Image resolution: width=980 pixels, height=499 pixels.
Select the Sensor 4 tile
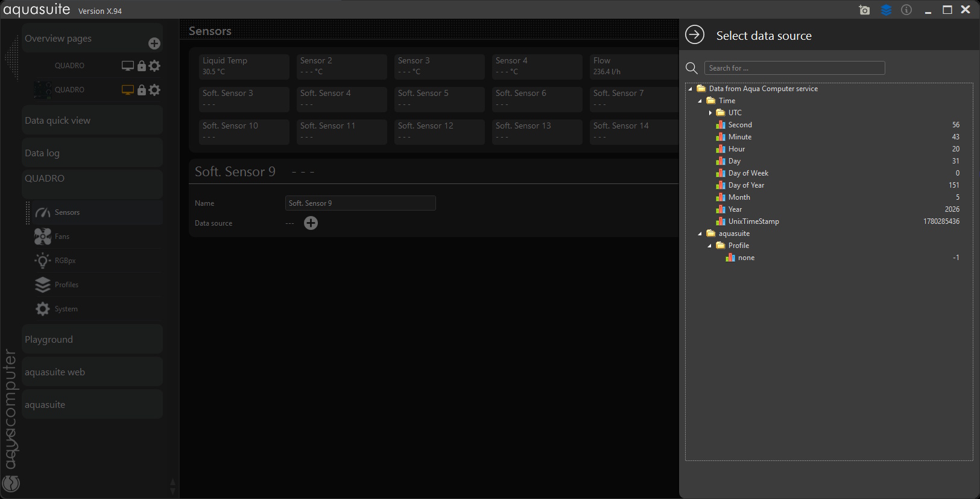click(537, 66)
